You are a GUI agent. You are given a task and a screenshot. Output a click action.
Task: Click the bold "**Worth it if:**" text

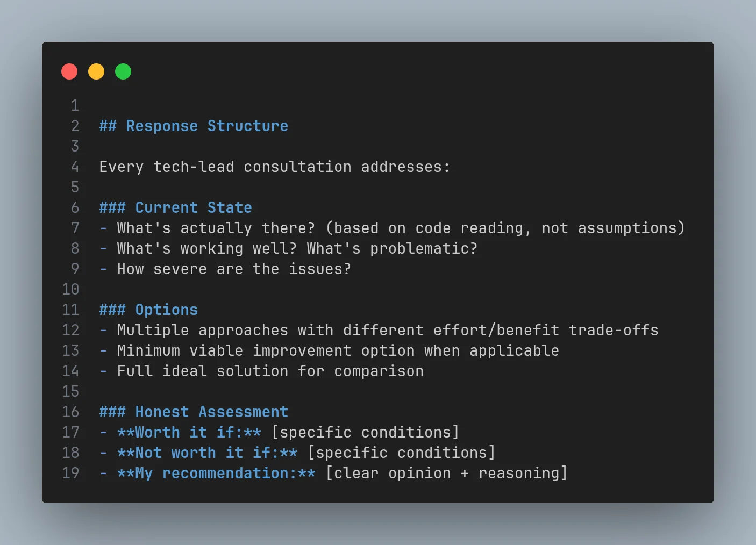tap(189, 433)
